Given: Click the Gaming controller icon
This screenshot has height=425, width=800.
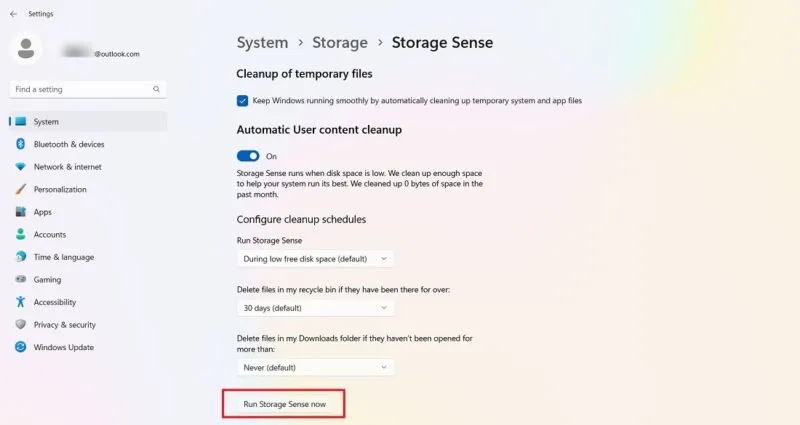Looking at the screenshot, I should (x=20, y=280).
